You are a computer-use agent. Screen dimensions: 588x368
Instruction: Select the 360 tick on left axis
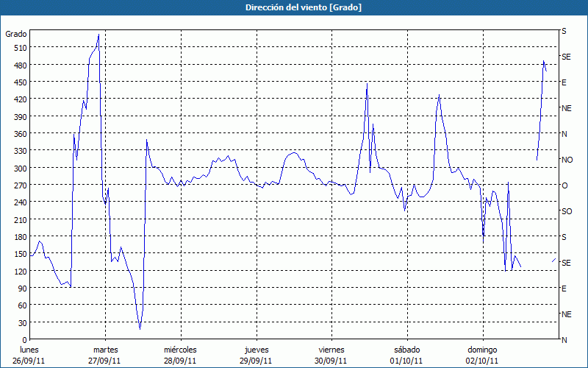coord(18,133)
